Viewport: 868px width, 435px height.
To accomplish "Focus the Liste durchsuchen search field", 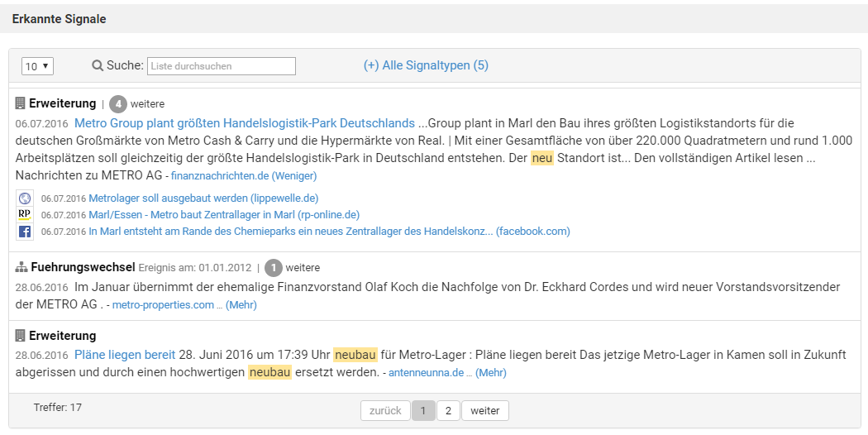I will [222, 66].
